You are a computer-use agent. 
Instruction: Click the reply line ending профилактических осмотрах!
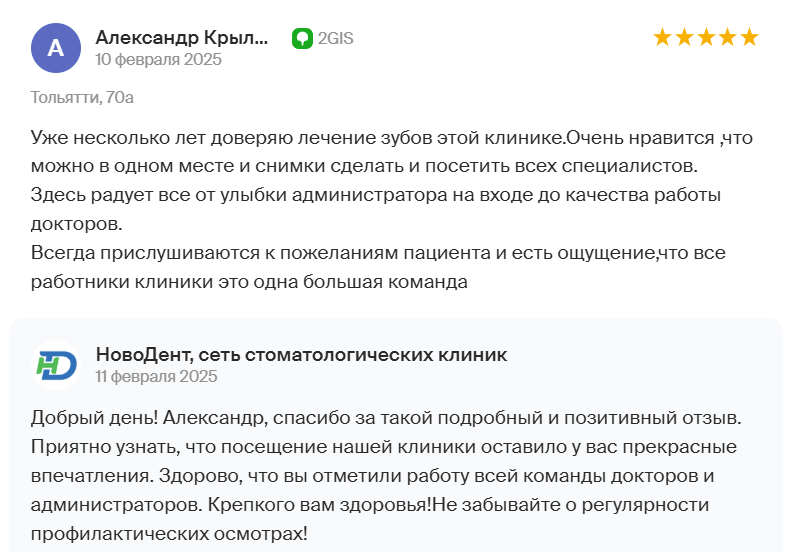(169, 533)
